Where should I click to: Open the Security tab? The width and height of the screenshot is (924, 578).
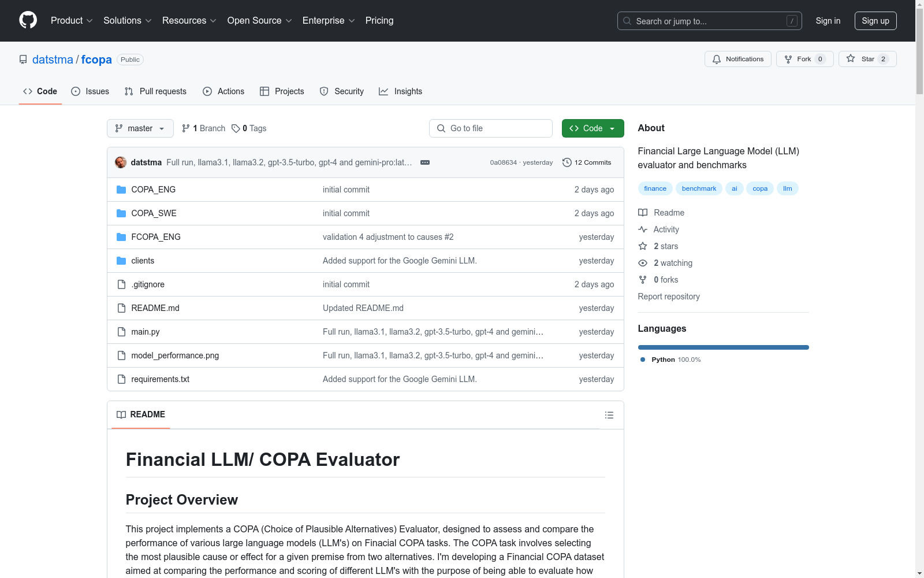click(x=342, y=91)
